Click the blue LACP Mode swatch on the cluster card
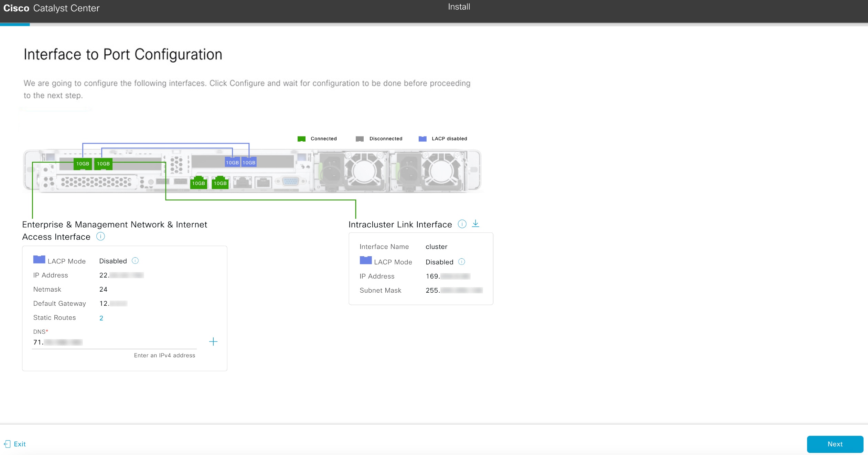The image size is (868, 455). 365,260
